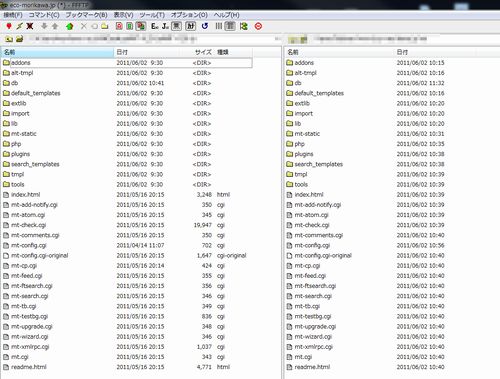Sort remote pane by 名前 column
Screen dimensions: 500x379
coord(339,52)
